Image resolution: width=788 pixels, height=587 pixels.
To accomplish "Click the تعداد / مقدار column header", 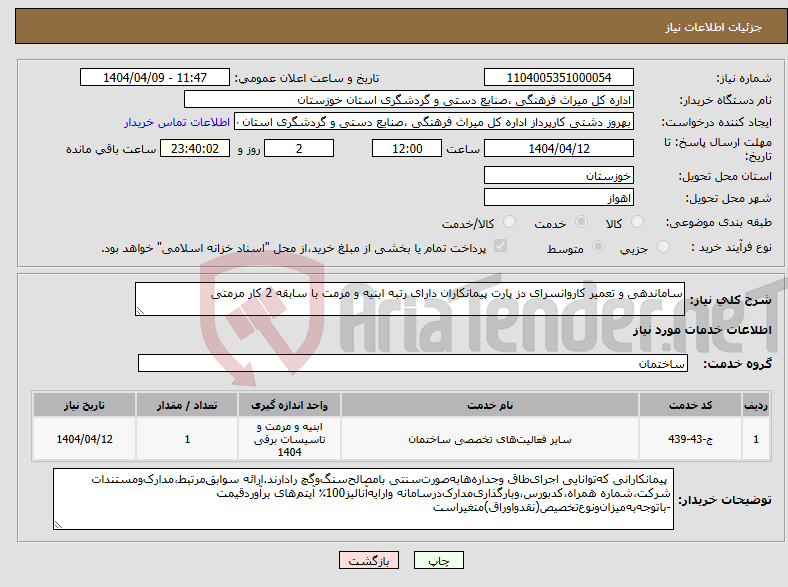I will (x=187, y=405).
